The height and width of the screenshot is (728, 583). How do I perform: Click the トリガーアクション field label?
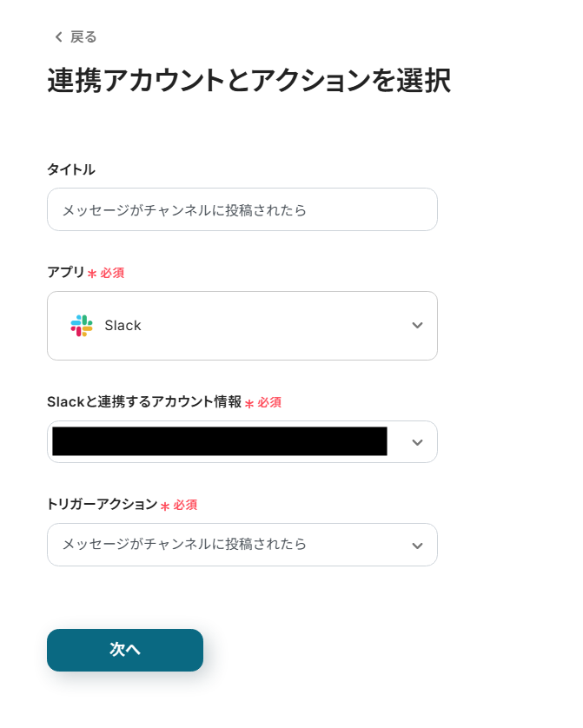click(x=103, y=504)
